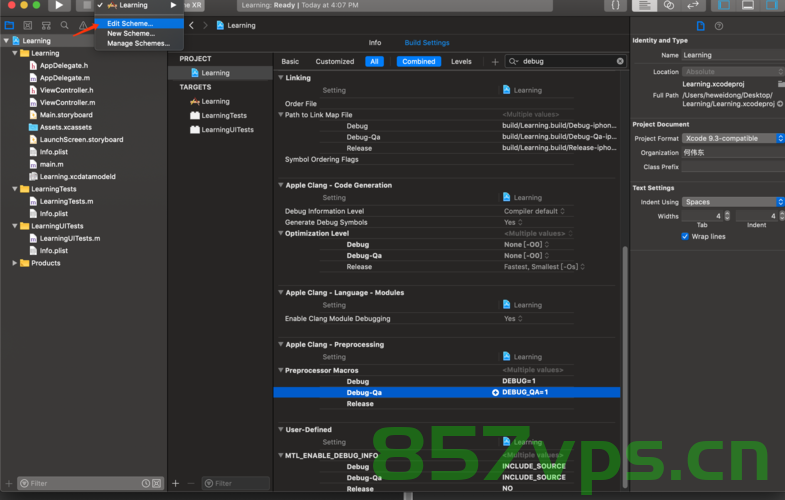Viewport: 785px width, 500px height.
Task: Collapse the Preprocessor Macros row
Action: coord(280,370)
